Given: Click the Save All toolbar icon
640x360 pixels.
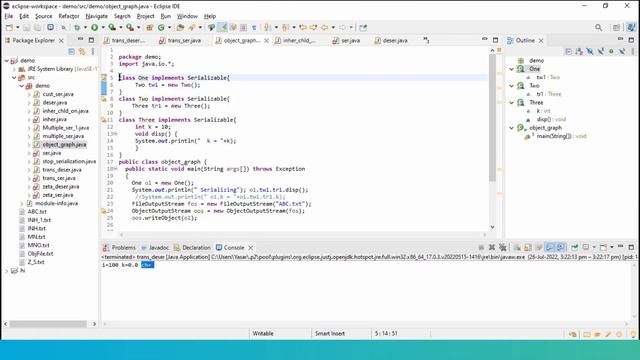Looking at the screenshot, I should coord(37,27).
